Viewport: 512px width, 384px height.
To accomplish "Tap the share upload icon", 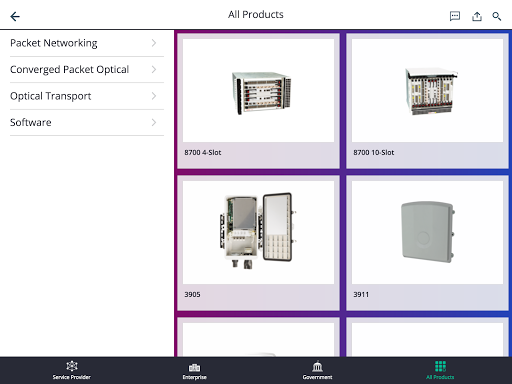I will [x=477, y=16].
